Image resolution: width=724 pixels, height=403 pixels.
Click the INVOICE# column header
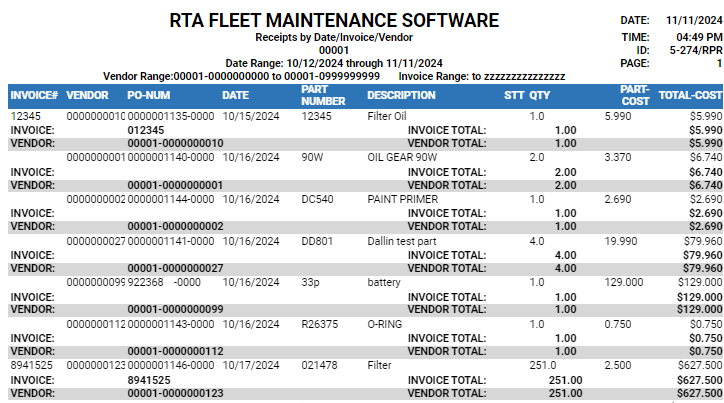click(x=34, y=96)
